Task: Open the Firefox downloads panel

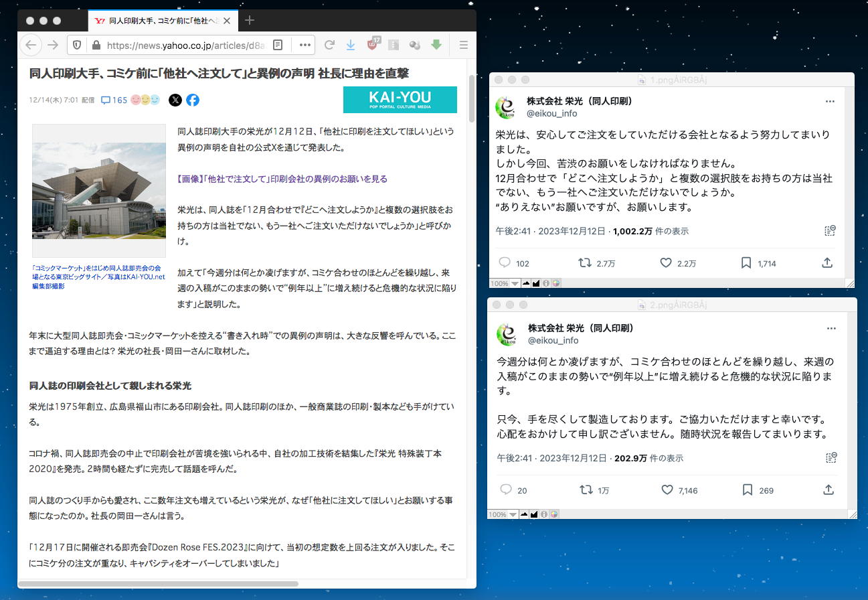Action: pos(350,45)
